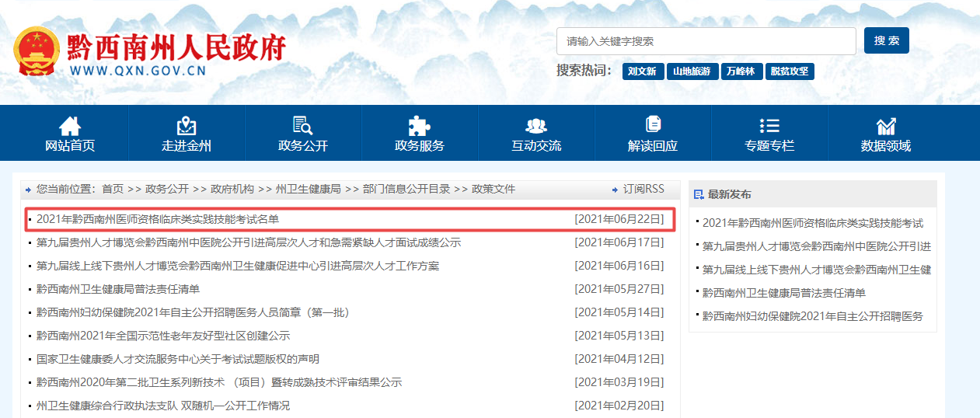Click the puzzle piece icon for 政务服务
Screen dimensions: 980x418
(x=420, y=125)
